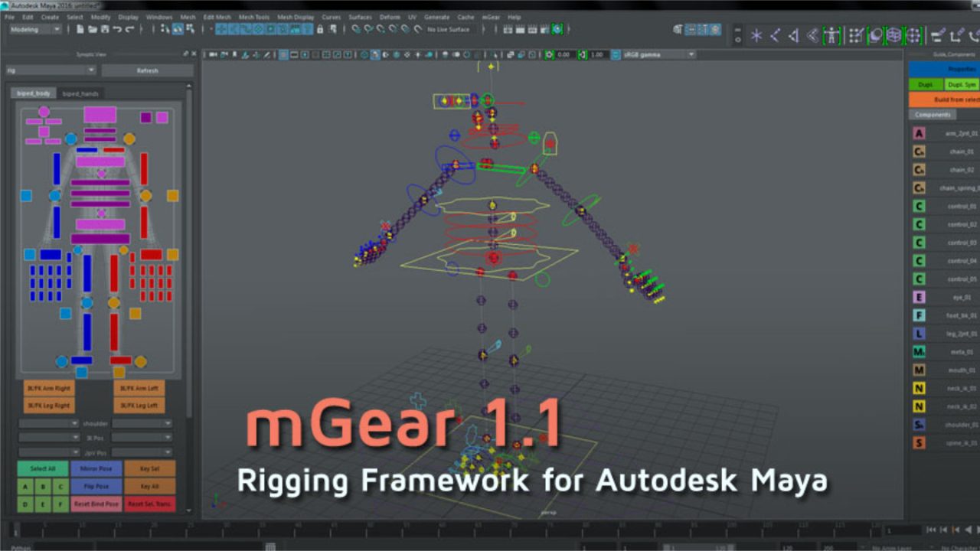Click the magenta head control in the synoptic
The image size is (980, 551).
[x=100, y=115]
